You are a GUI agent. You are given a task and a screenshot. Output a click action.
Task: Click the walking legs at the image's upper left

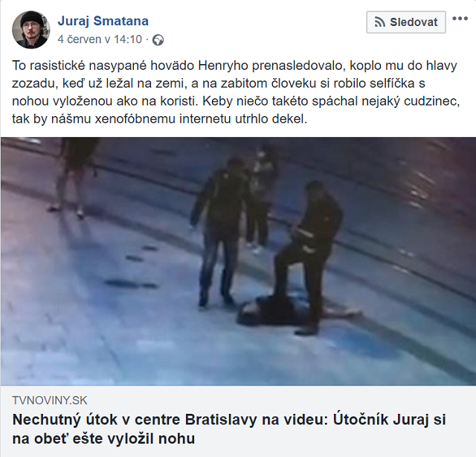click(73, 177)
